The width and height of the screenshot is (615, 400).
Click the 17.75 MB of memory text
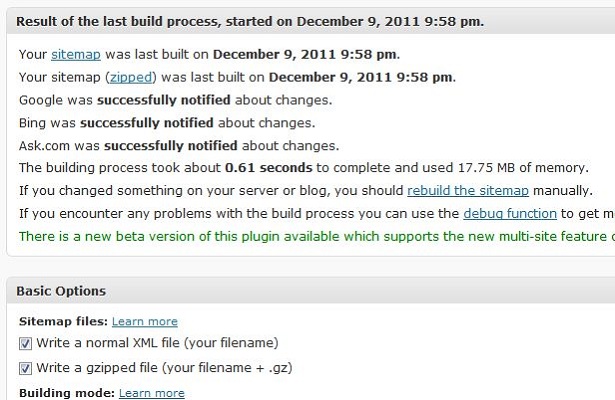pyautogui.click(x=523, y=168)
